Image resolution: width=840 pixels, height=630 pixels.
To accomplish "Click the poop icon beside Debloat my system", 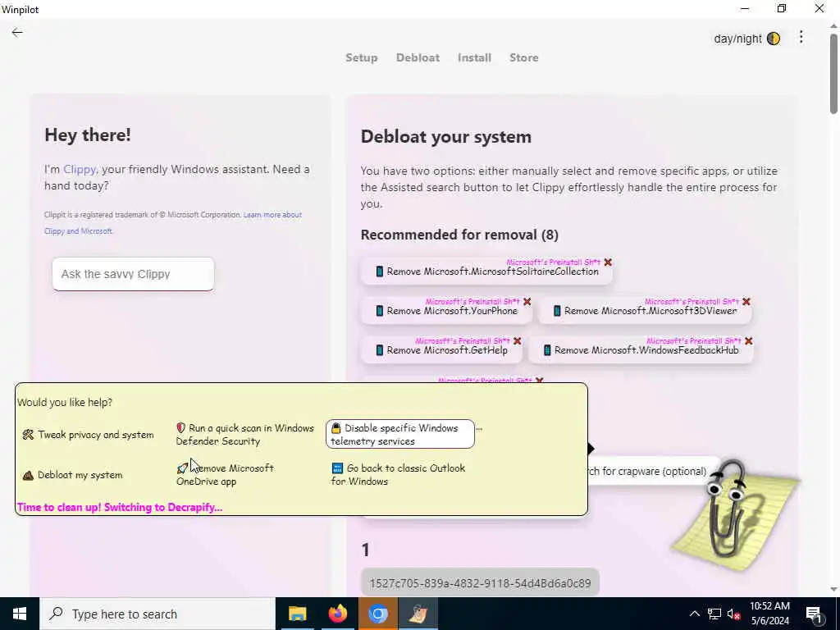I will tap(28, 475).
